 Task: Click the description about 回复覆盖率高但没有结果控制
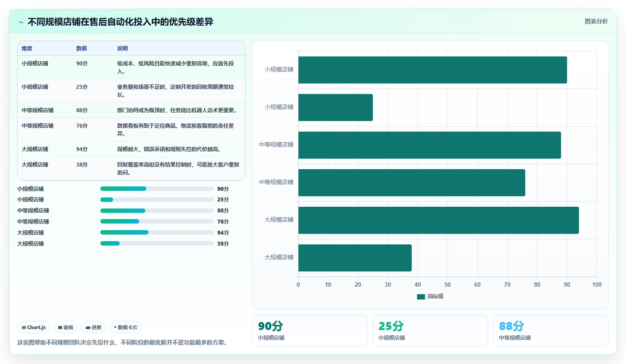tap(176, 168)
